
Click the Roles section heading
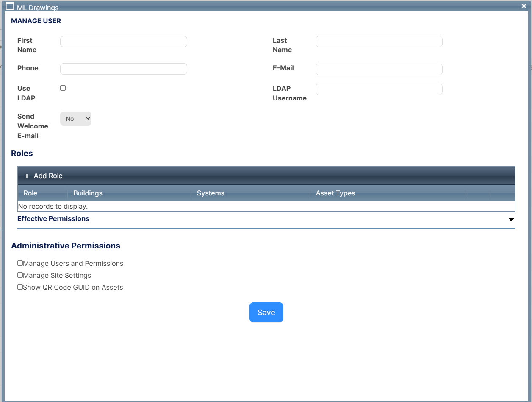point(22,154)
